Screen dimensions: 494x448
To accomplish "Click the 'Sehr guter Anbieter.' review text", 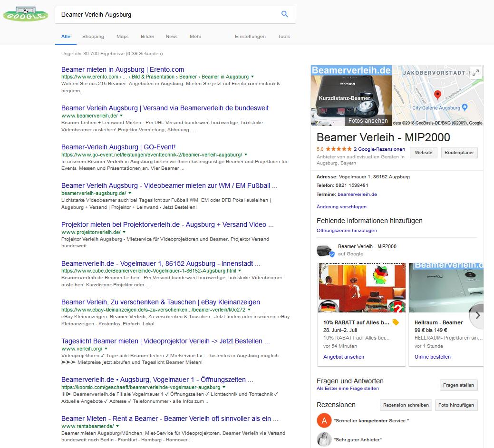I will coord(358,439).
